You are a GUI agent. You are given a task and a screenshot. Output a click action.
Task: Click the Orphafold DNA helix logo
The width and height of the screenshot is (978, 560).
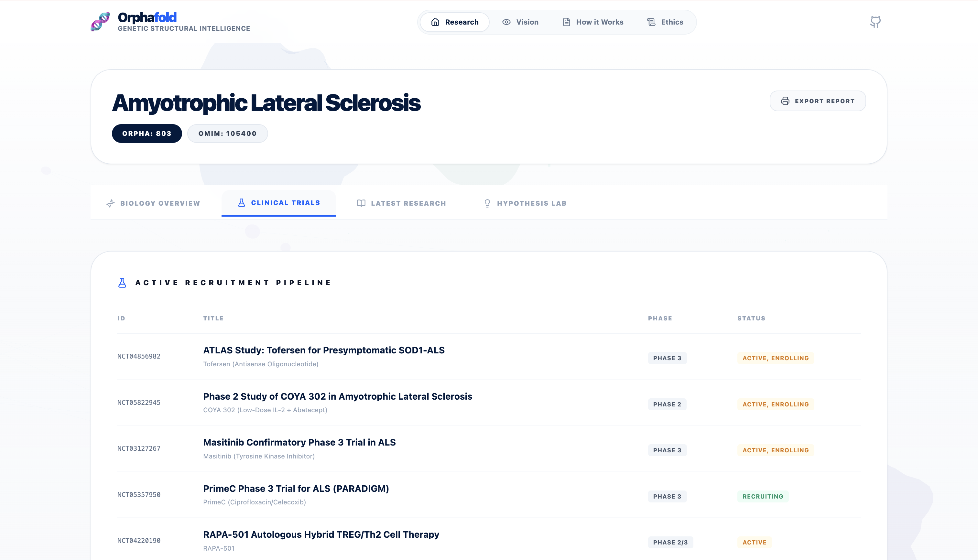point(100,22)
